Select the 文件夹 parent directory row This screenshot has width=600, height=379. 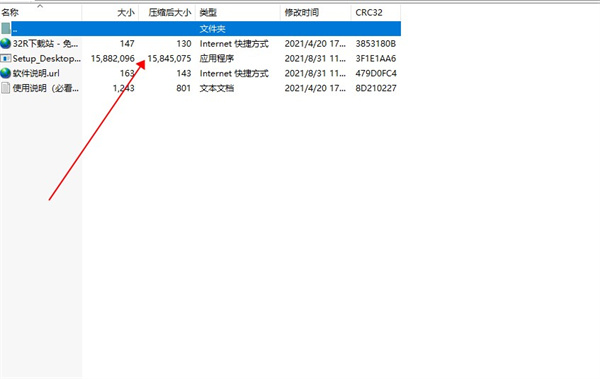tap(201, 29)
